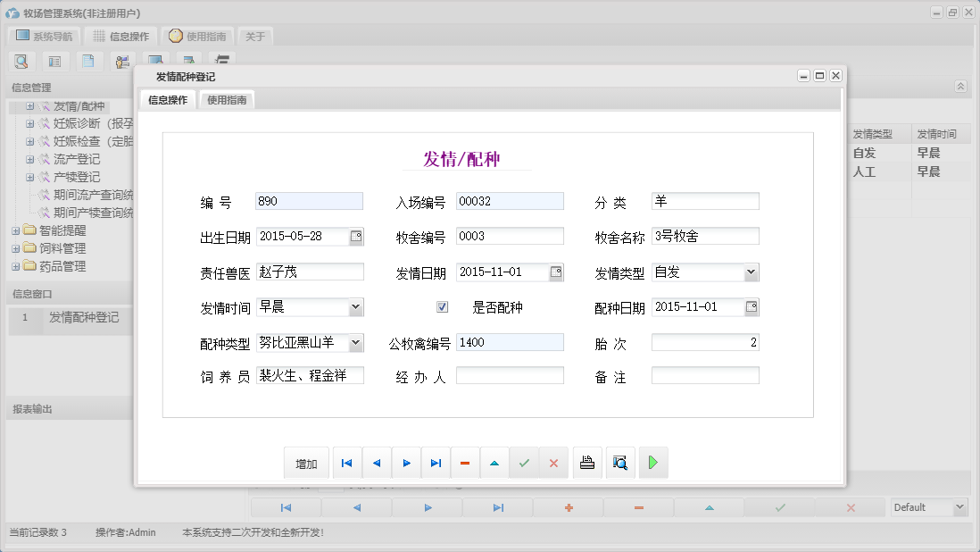Open the 配种日期 date picker
The image size is (980, 552).
pos(751,306)
